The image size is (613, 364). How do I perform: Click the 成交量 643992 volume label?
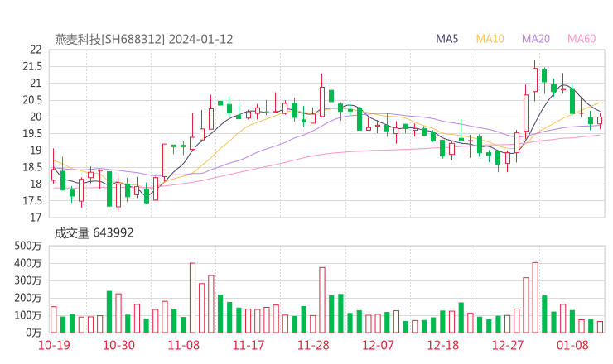(x=94, y=233)
